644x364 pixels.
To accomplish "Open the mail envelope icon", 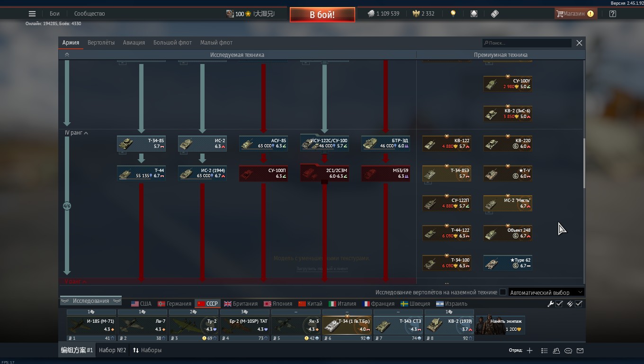I will tap(580, 351).
